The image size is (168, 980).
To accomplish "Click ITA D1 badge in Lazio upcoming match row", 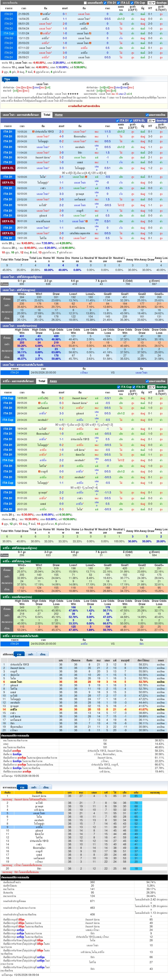I will point(15,644).
